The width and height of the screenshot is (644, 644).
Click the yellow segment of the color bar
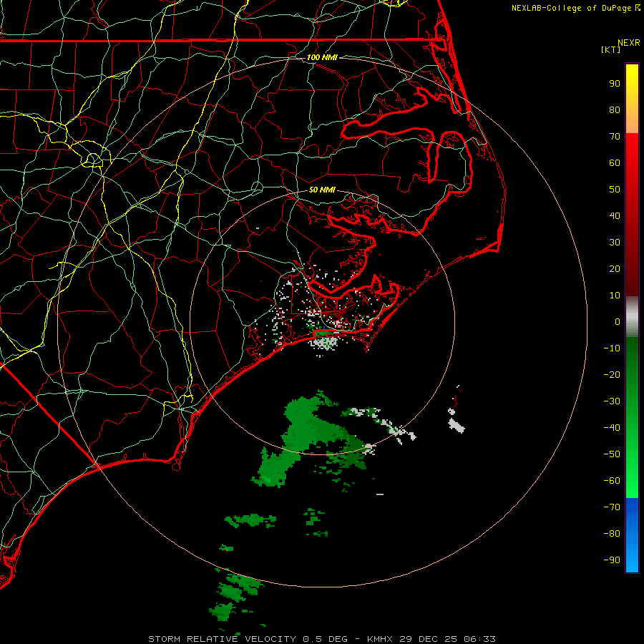coord(632,99)
